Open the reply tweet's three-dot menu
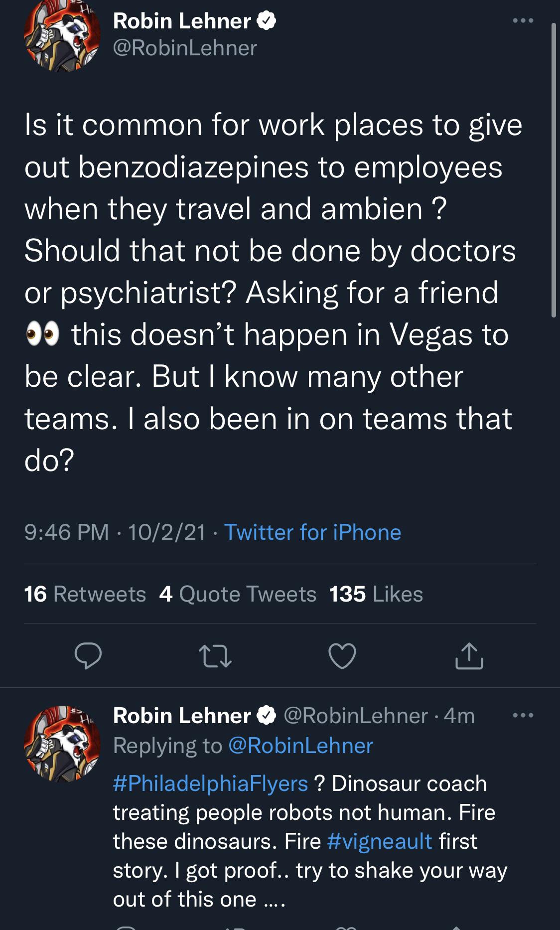The image size is (560, 930). (523, 716)
